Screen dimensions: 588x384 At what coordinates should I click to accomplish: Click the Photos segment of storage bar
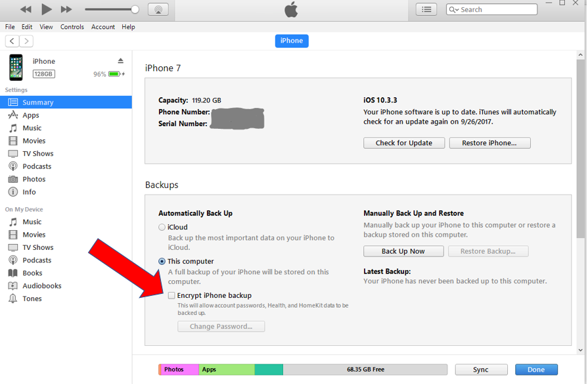(179, 370)
